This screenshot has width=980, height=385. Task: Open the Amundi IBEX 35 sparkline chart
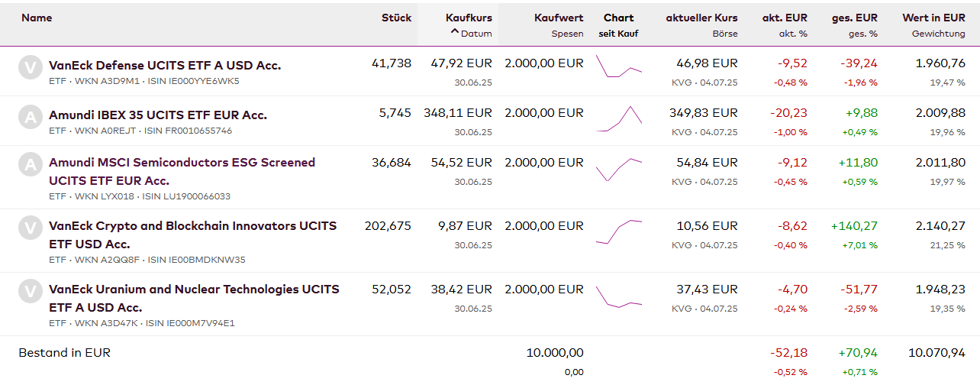(x=619, y=119)
